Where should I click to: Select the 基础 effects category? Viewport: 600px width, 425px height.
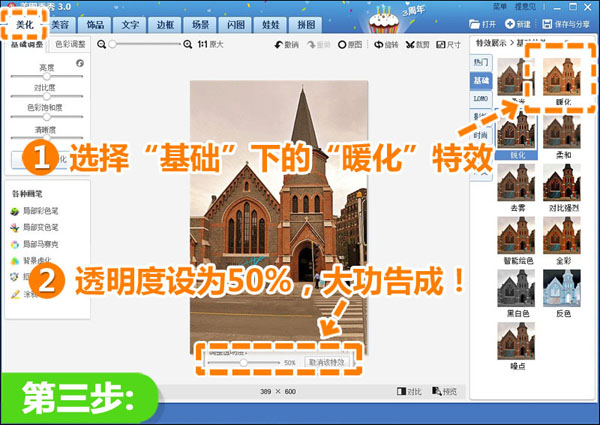pos(481,80)
